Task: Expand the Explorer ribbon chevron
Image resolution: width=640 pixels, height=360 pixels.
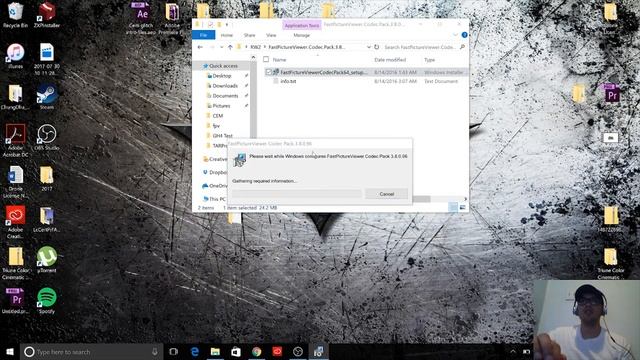Action: click(x=456, y=35)
